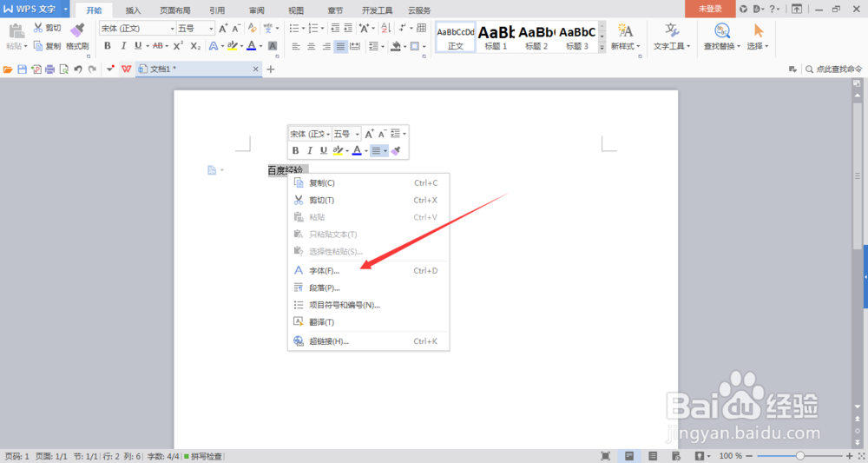The image size is (868, 463).
Task: Click the new document plus tab icon
Action: point(271,69)
